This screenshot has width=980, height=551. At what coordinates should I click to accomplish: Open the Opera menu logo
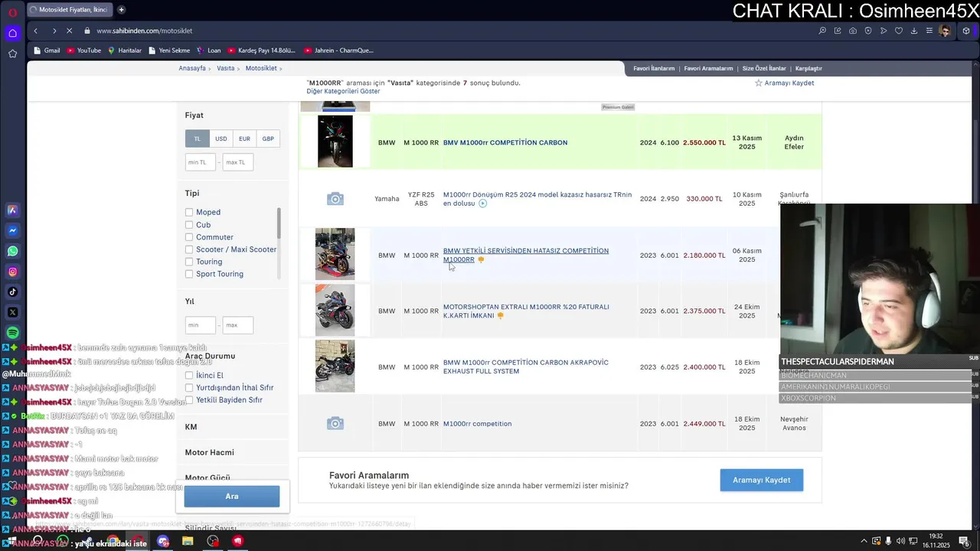pyautogui.click(x=12, y=12)
